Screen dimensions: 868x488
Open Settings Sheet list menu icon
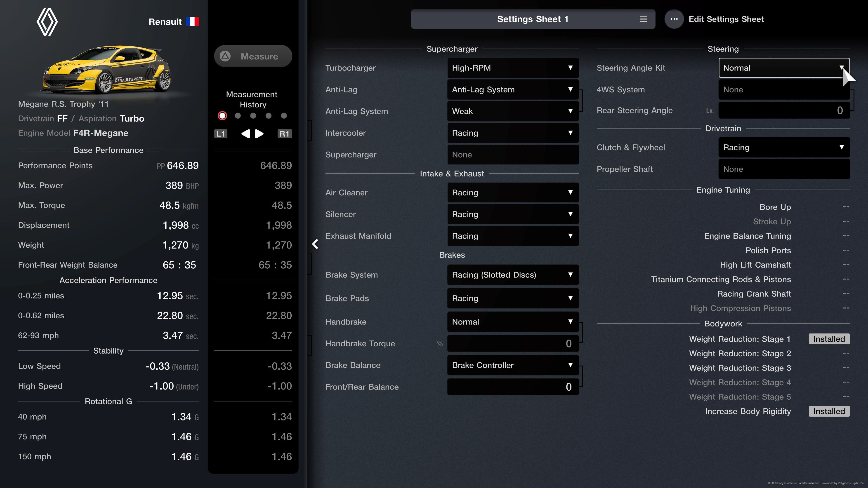coord(643,19)
